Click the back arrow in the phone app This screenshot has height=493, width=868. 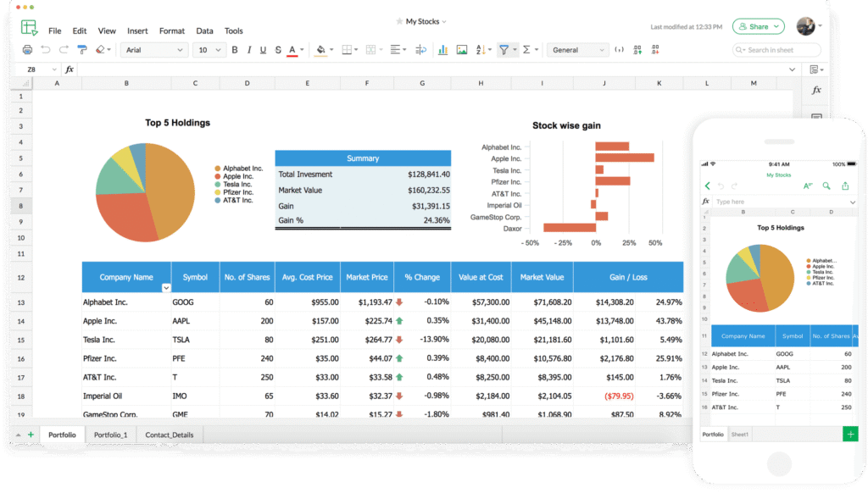pyautogui.click(x=708, y=186)
